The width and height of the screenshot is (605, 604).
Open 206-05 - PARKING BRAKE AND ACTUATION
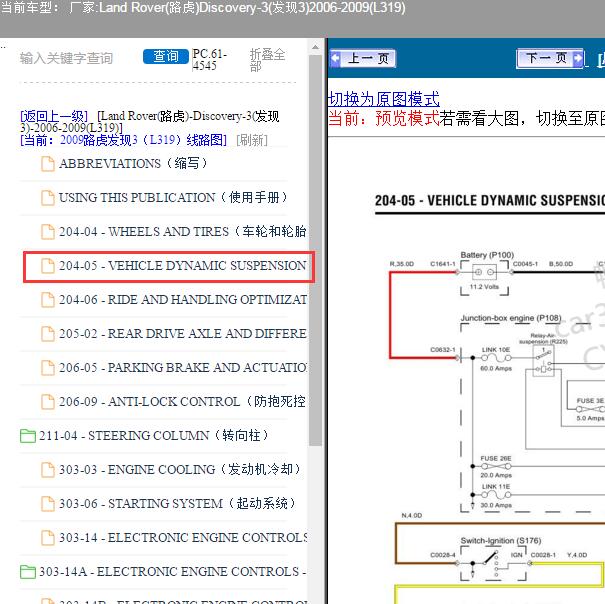pos(183,367)
